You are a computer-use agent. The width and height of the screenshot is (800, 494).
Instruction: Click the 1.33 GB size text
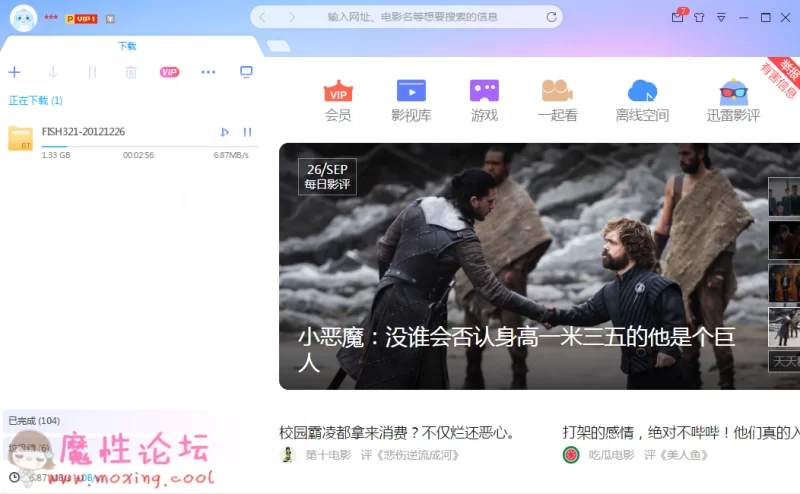(56, 155)
